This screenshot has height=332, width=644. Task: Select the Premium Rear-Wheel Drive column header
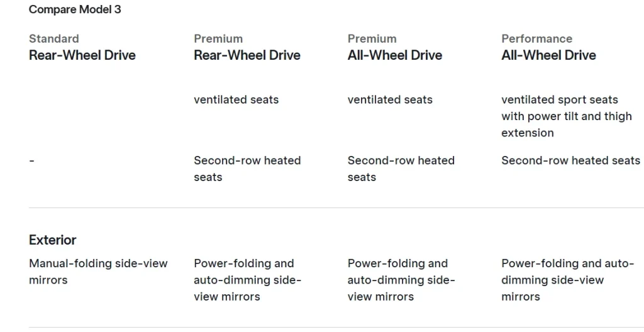[247, 55]
